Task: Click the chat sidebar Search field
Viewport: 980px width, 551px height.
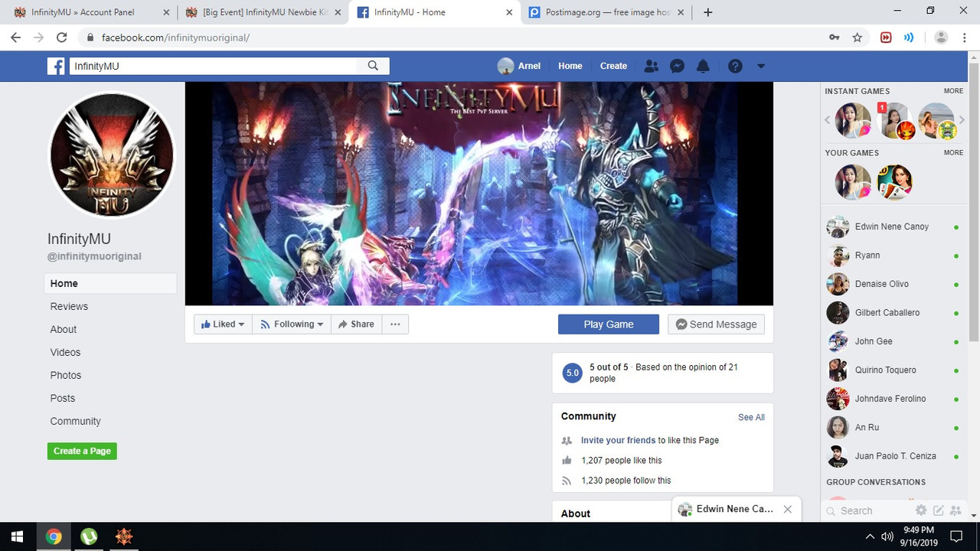Action: pos(869,510)
